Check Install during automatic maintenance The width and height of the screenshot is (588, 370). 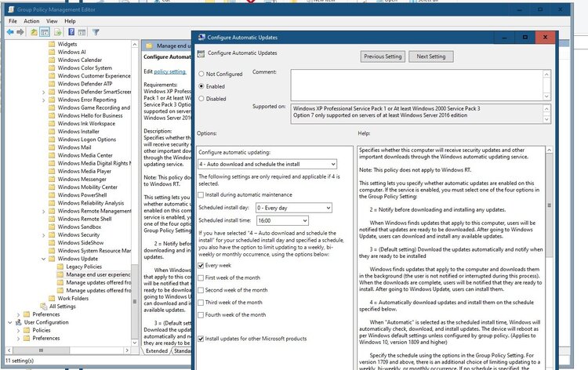point(201,195)
